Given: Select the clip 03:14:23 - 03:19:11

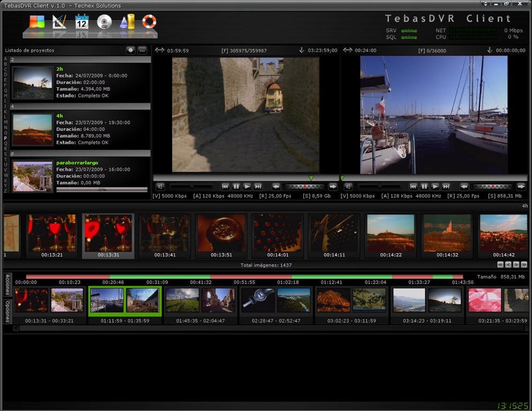Looking at the screenshot, I should [x=427, y=305].
